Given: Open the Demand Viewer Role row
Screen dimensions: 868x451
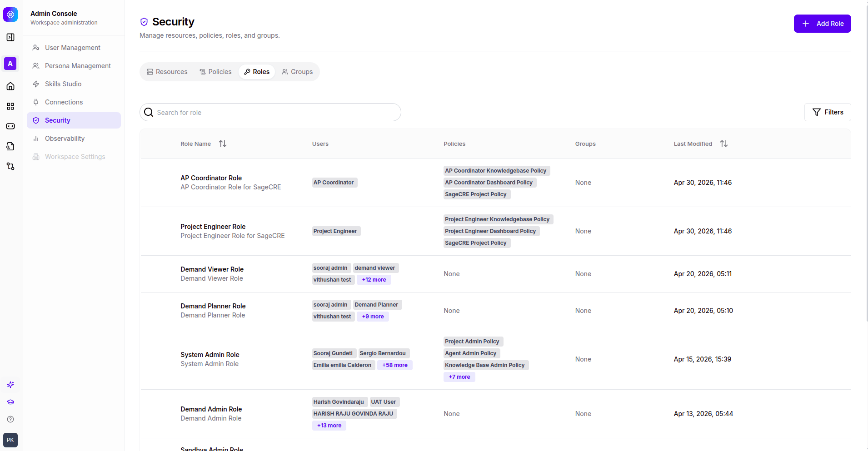Looking at the screenshot, I should [x=495, y=274].
